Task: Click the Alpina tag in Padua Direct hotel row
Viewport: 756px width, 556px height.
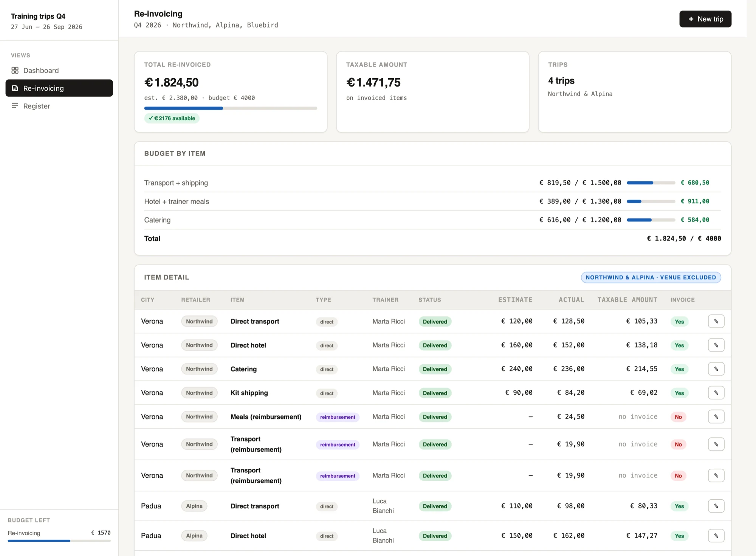Action: (194, 536)
